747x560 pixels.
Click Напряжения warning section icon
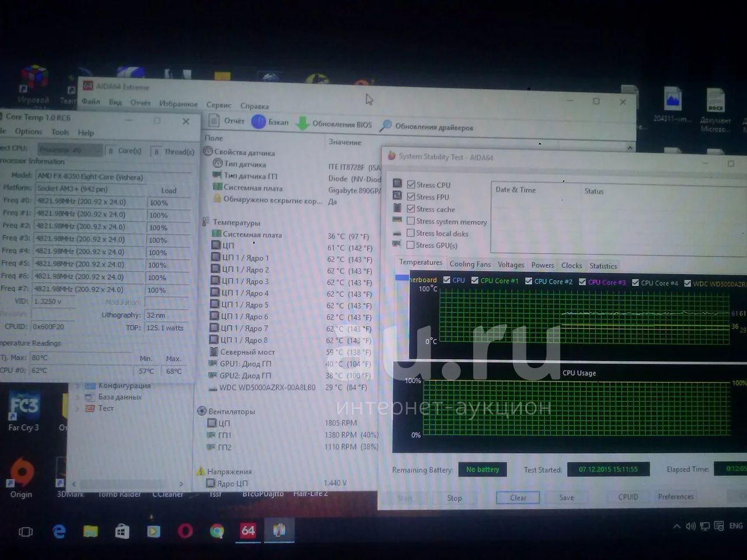pyautogui.click(x=200, y=471)
